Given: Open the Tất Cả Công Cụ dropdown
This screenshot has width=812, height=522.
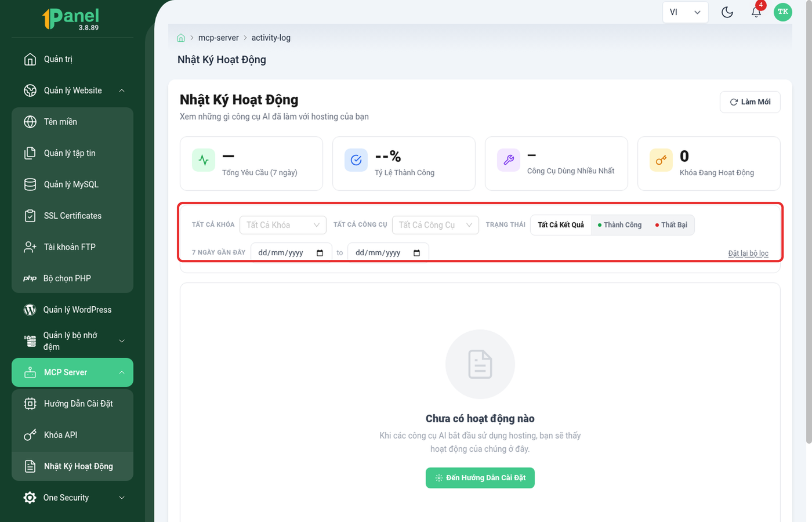Looking at the screenshot, I should point(436,225).
